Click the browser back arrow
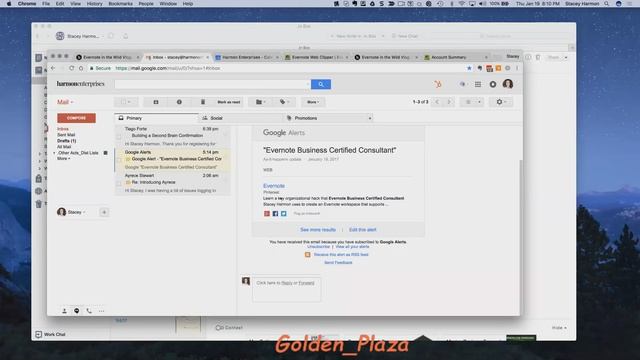The image size is (640, 360). click(53, 68)
